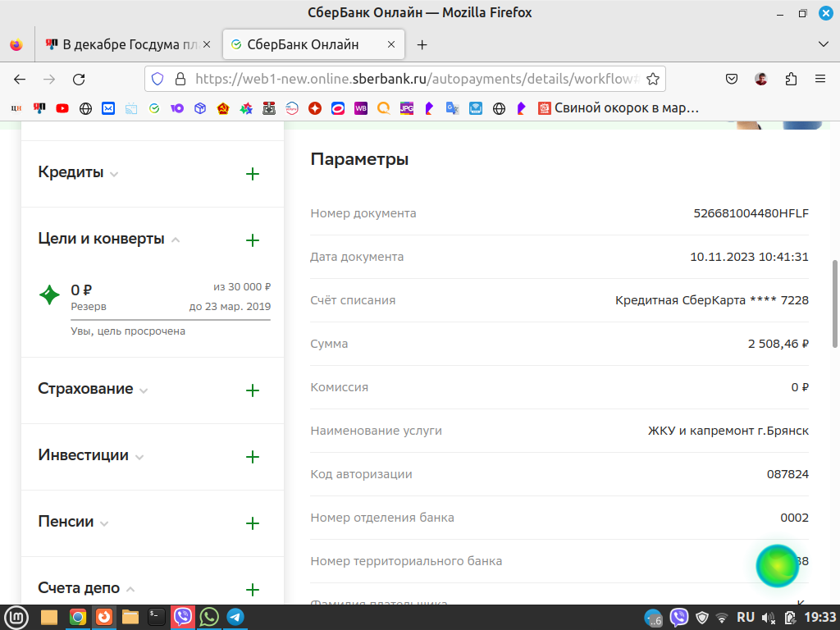840x630 pixels.
Task: Open the terminal from the taskbar
Action: [x=157, y=618]
